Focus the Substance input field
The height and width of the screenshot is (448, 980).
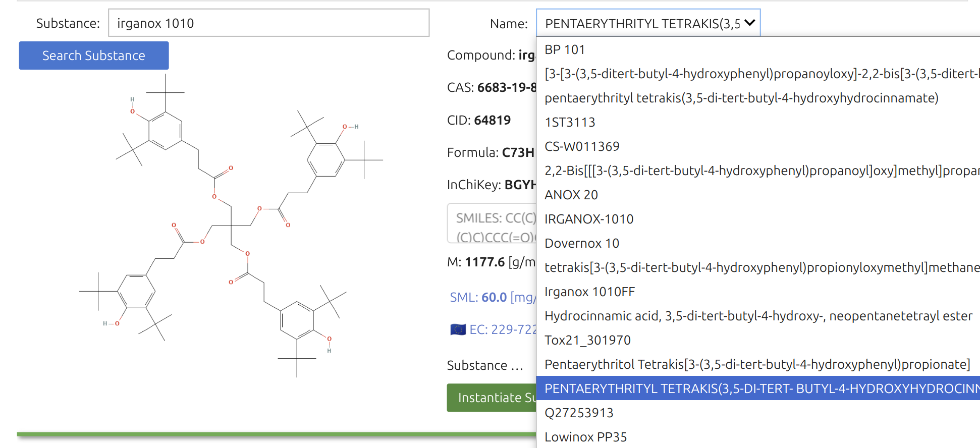click(x=268, y=23)
